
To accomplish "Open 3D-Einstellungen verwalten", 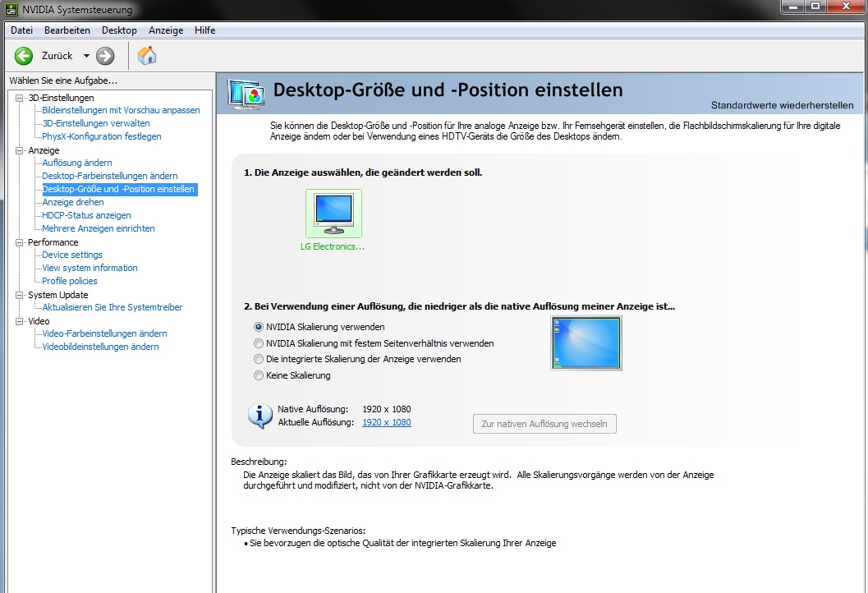I will click(96, 123).
